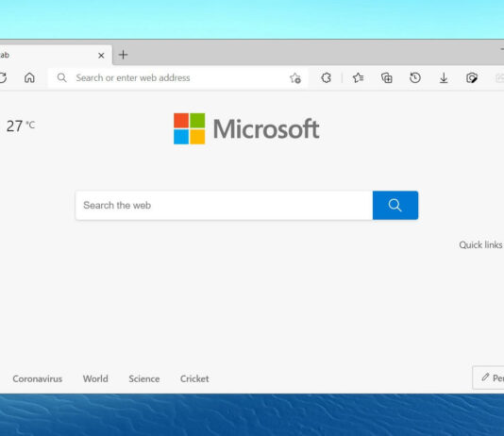Reload the page with the refresh icon
Viewport: 504px width, 436px height.
pos(3,77)
